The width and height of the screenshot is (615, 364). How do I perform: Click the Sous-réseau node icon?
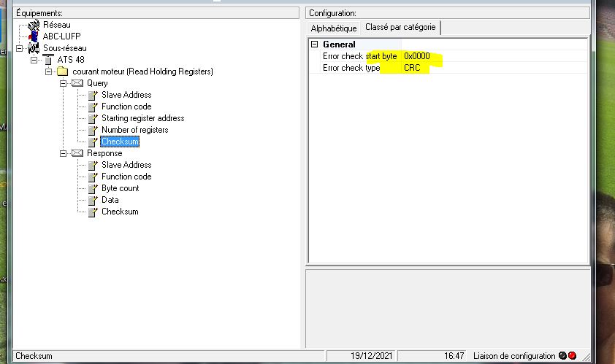tap(34, 48)
